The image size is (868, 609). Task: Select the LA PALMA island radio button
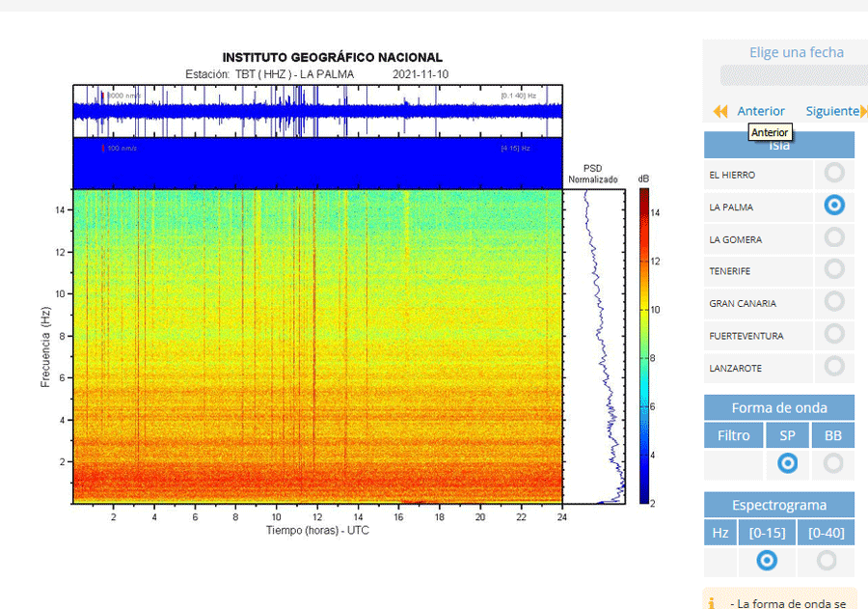(x=834, y=205)
